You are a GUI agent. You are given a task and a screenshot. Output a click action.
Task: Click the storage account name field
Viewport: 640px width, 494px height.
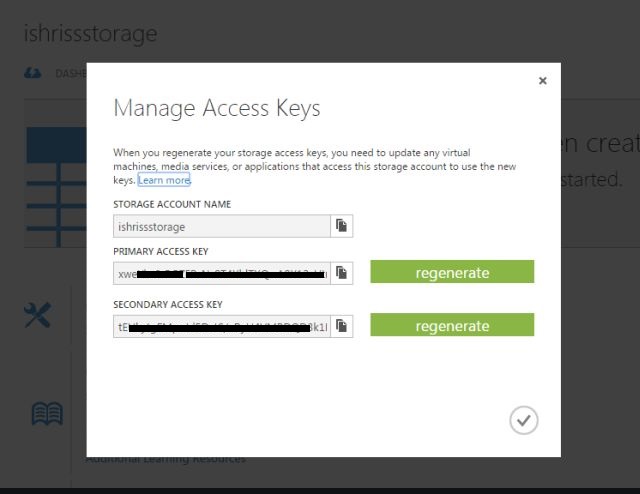221,226
